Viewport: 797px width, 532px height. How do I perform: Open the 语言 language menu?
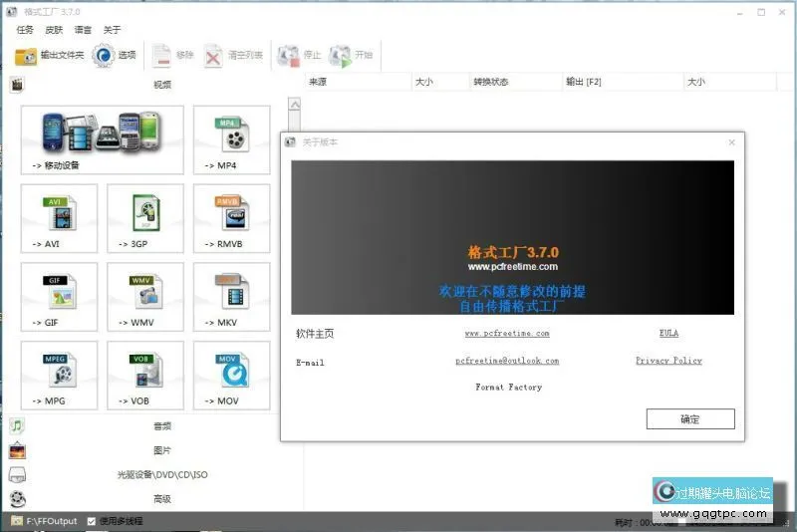tap(83, 30)
